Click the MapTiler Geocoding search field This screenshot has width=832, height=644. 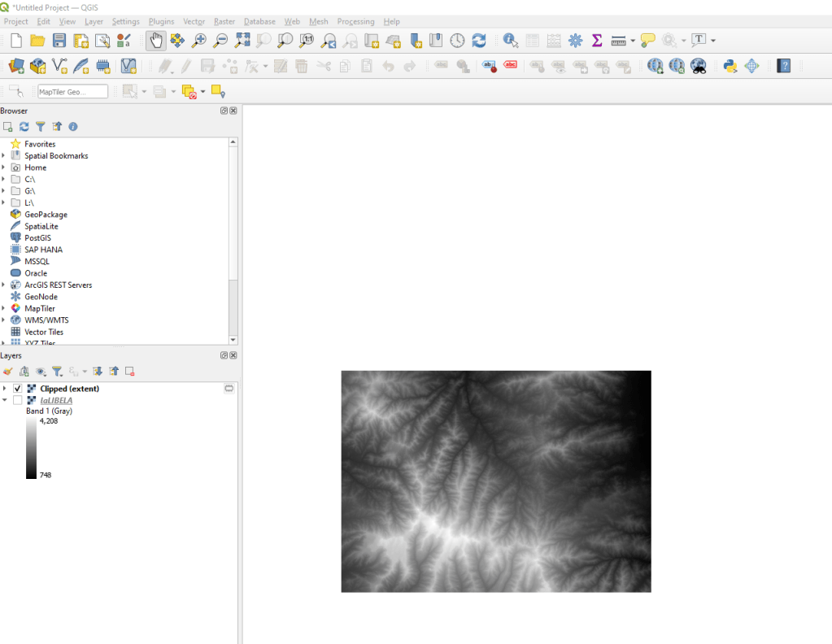click(x=72, y=92)
